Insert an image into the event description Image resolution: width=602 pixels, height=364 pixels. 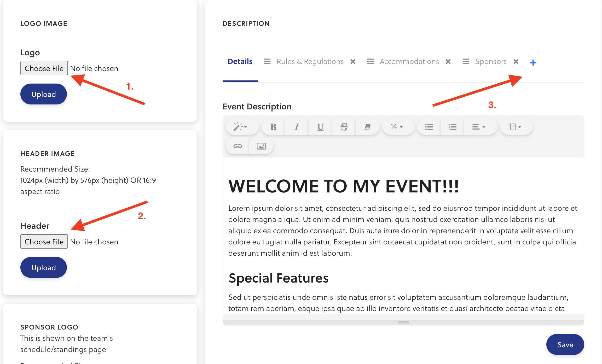pyautogui.click(x=261, y=146)
